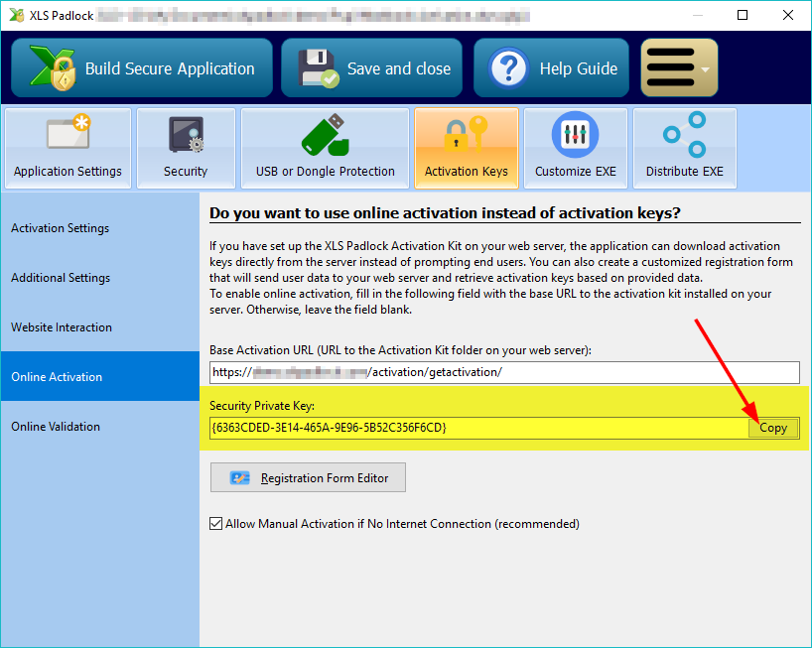Open Customize EXE sliders icon
This screenshot has height=648, width=812.
[x=575, y=135]
